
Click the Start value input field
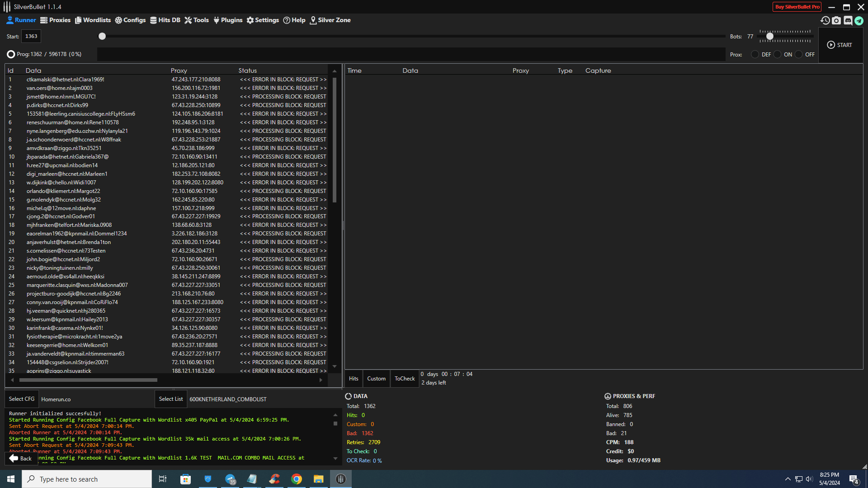31,36
